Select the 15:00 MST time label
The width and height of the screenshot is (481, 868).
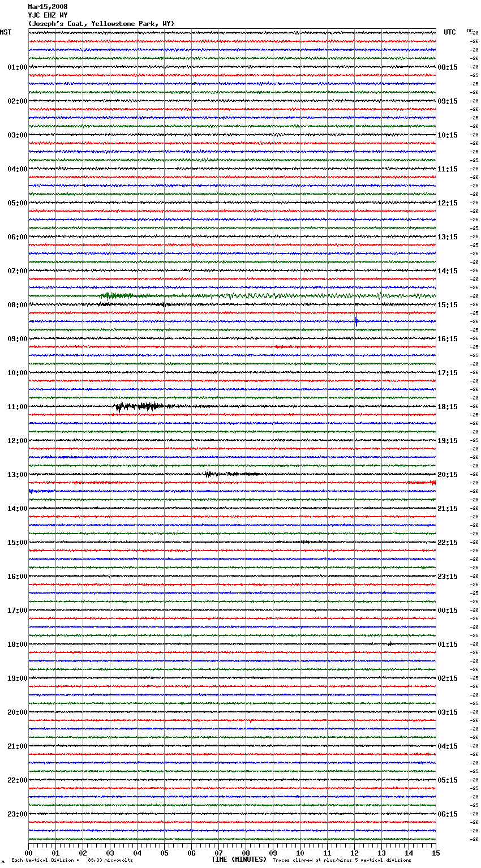click(17, 543)
